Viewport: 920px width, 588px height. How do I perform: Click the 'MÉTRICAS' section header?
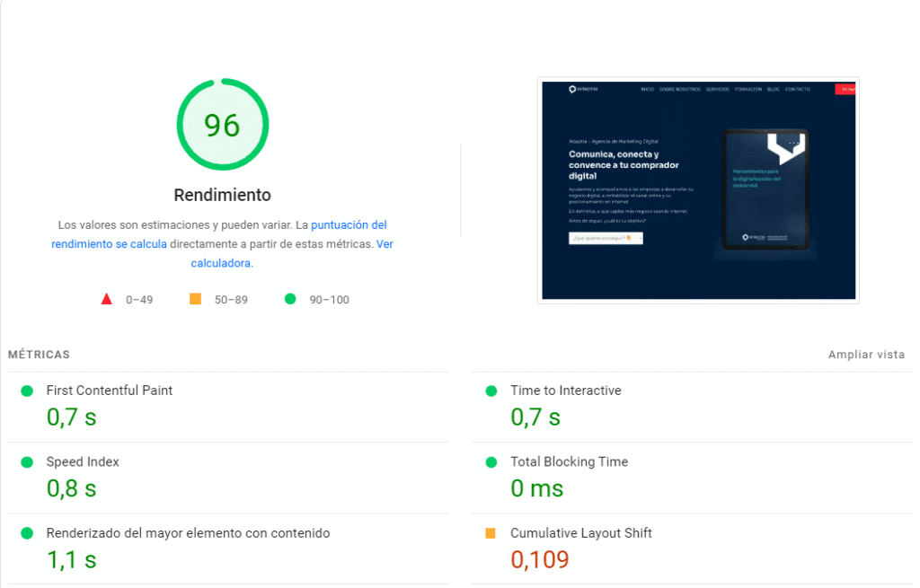[x=39, y=354]
